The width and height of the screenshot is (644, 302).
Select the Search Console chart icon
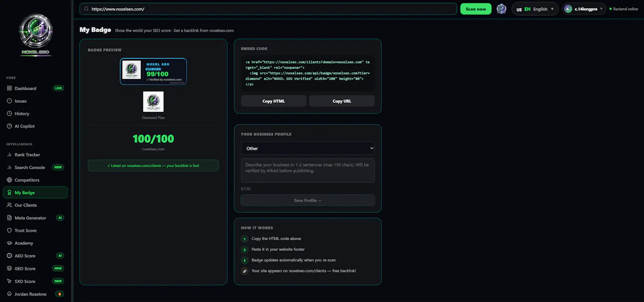(x=10, y=167)
